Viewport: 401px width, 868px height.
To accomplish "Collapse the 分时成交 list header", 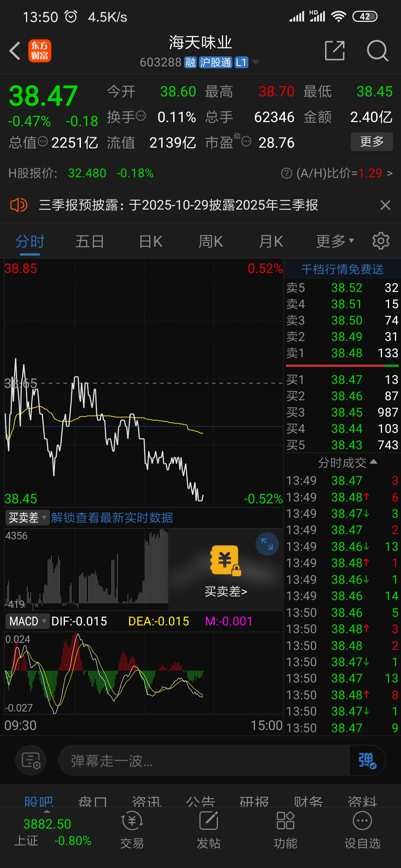I will click(347, 463).
